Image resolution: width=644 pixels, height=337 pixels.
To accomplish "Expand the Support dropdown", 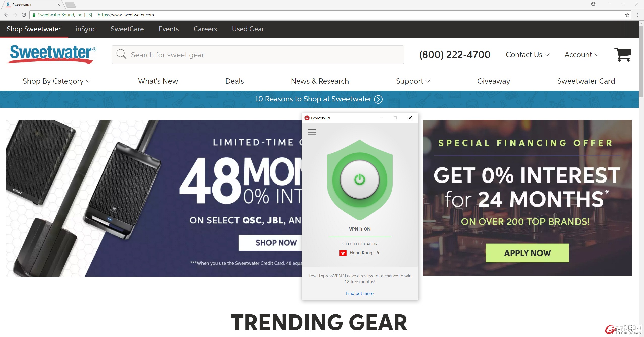I will (413, 81).
